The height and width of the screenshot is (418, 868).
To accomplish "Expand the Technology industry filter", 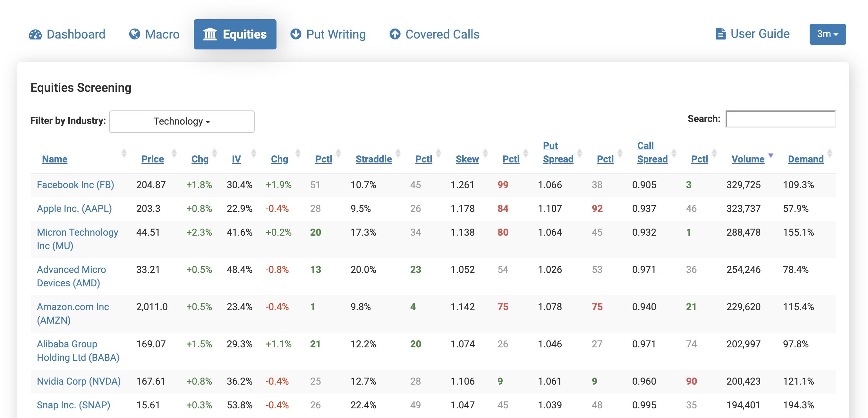I will point(182,121).
